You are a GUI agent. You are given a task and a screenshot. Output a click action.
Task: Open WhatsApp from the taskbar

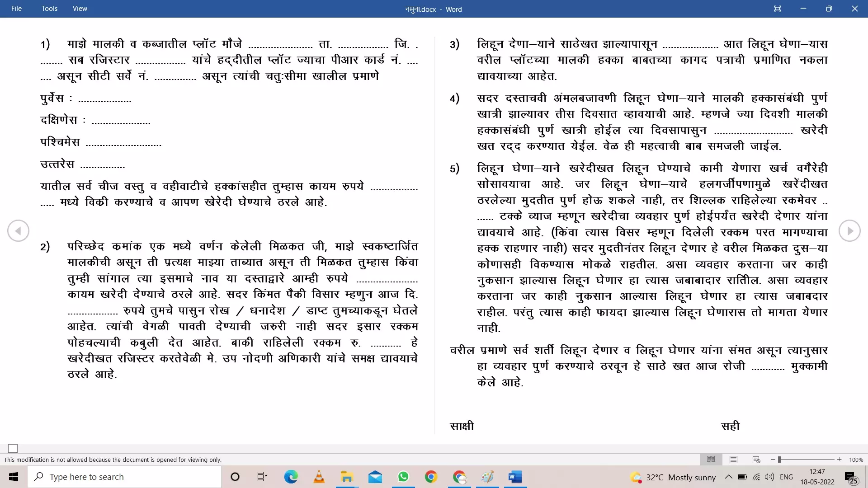(x=403, y=477)
